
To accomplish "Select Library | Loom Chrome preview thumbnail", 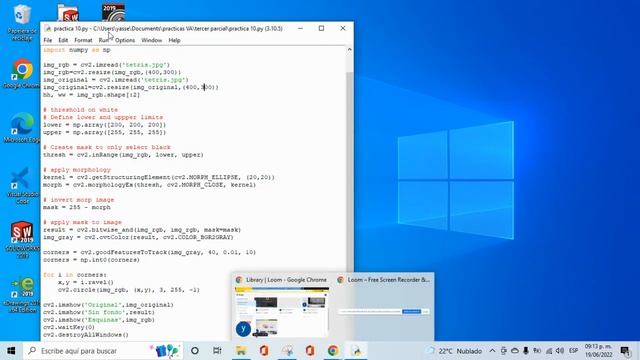I will tap(282, 307).
